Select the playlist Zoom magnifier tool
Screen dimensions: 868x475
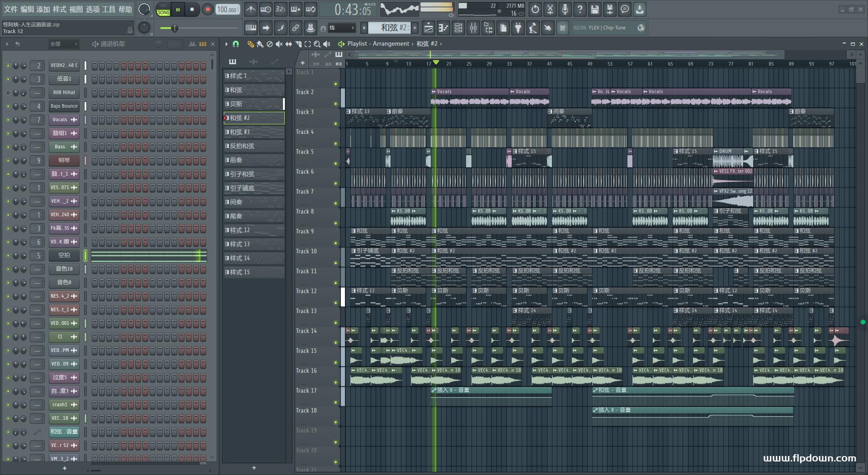click(x=317, y=44)
